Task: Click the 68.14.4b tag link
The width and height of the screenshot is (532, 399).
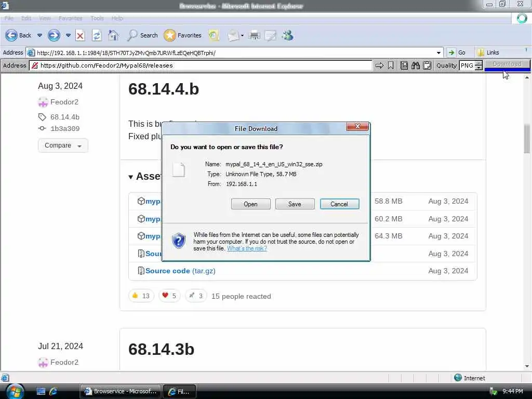Action: [x=65, y=117]
